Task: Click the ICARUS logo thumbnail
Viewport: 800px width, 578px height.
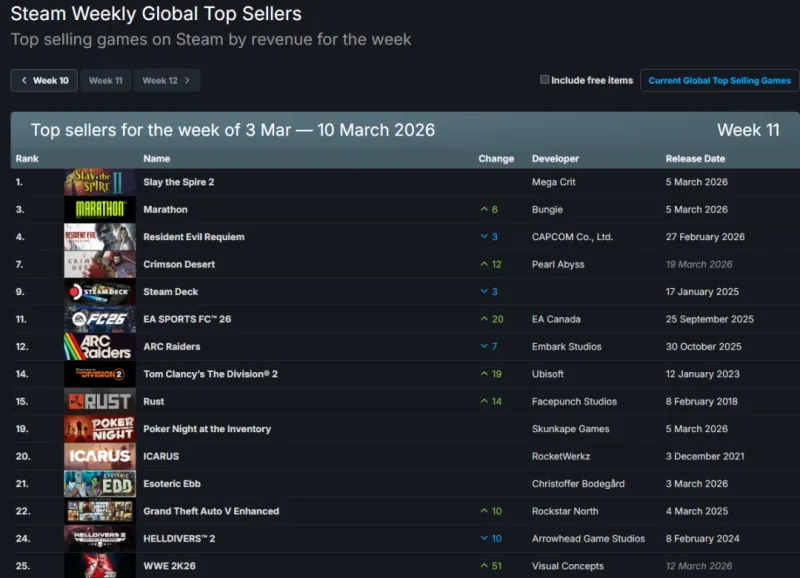Action: pos(100,456)
